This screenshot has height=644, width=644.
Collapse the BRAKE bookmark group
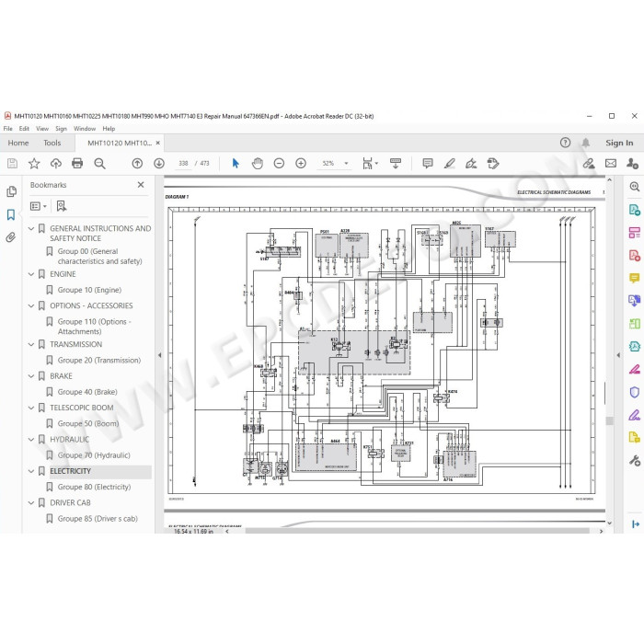pyautogui.click(x=31, y=375)
